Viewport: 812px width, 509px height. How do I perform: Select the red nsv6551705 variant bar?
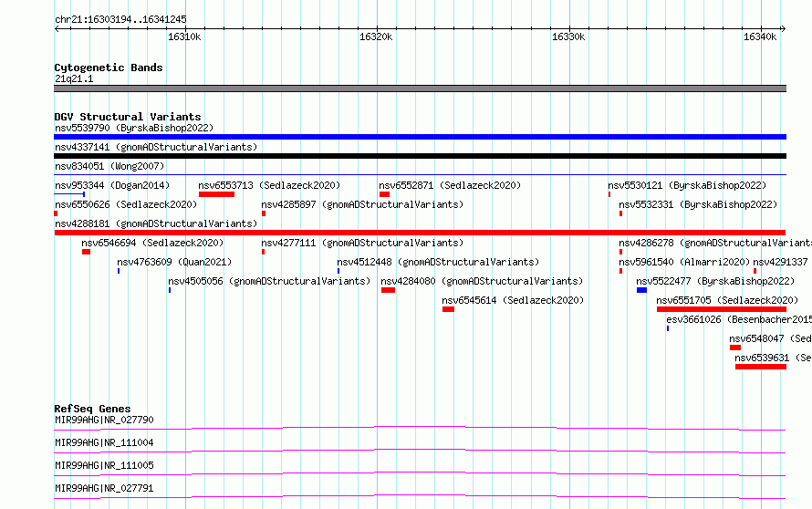pyautogui.click(x=722, y=309)
